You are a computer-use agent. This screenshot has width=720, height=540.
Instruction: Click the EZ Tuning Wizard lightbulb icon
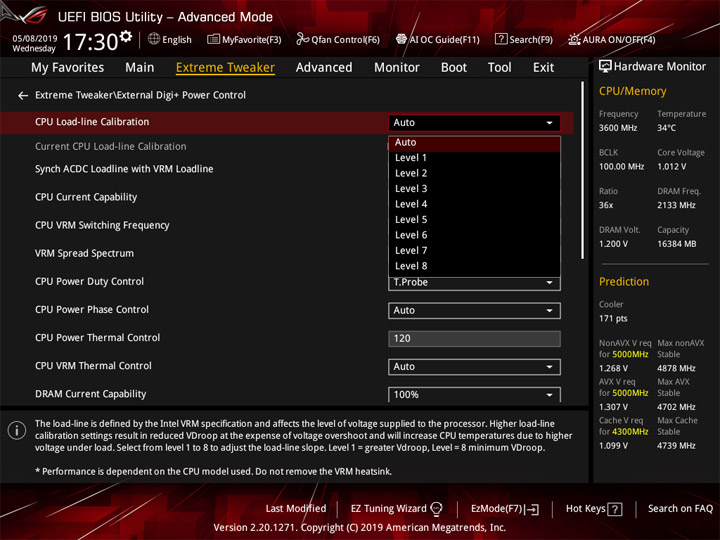(x=436, y=509)
